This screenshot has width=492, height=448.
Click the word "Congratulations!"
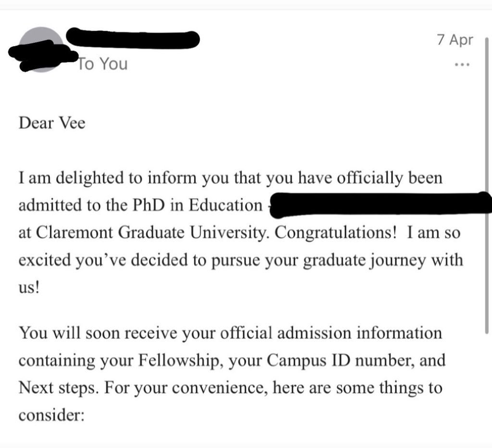[x=336, y=232]
